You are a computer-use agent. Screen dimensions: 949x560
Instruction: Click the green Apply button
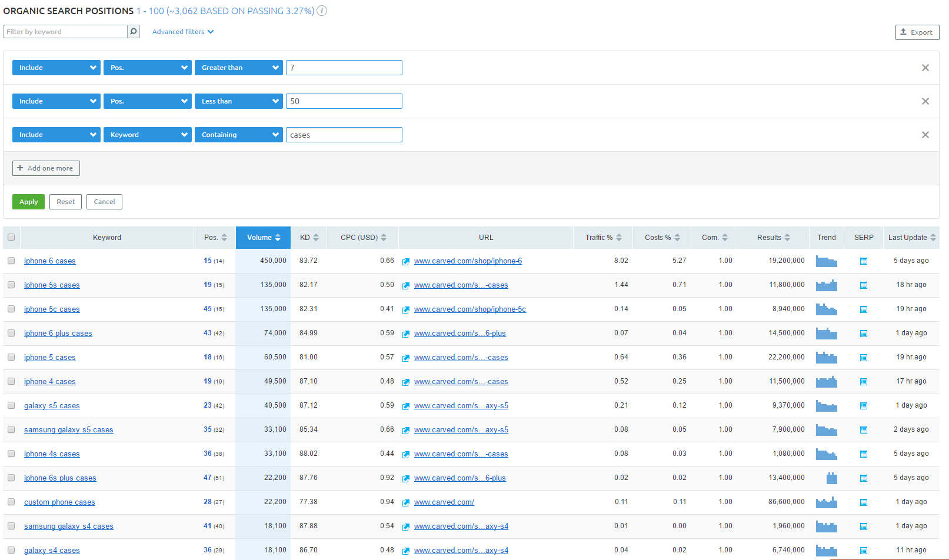click(28, 202)
